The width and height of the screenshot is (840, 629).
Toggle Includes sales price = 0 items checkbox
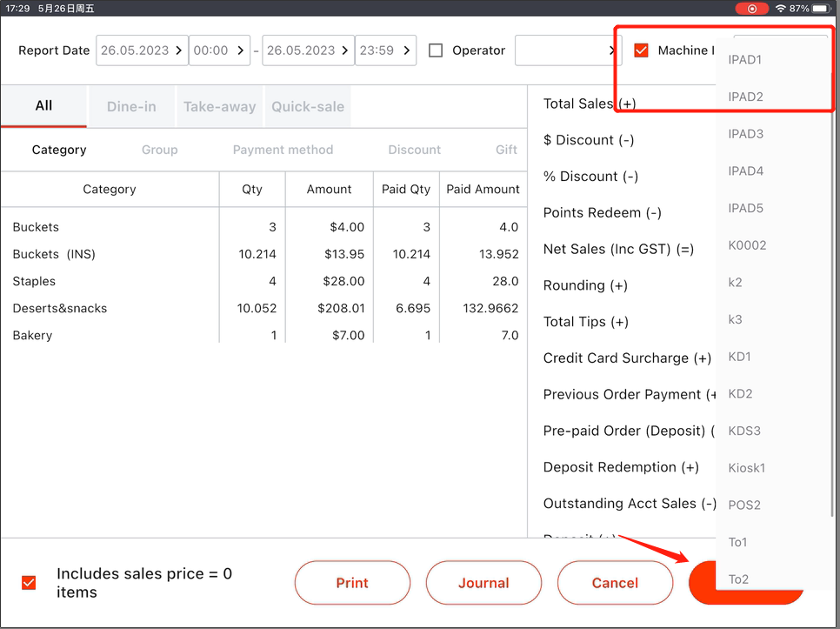click(29, 583)
